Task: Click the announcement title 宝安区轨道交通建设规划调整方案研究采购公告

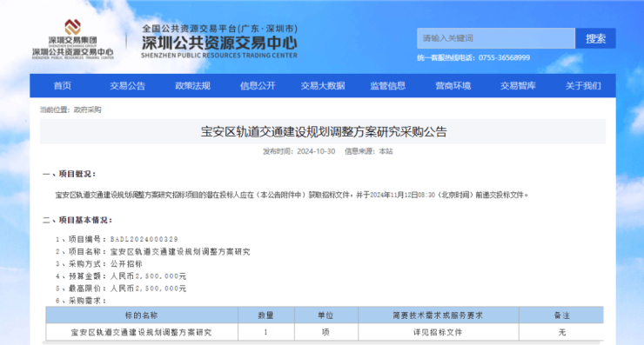Action: click(324, 132)
